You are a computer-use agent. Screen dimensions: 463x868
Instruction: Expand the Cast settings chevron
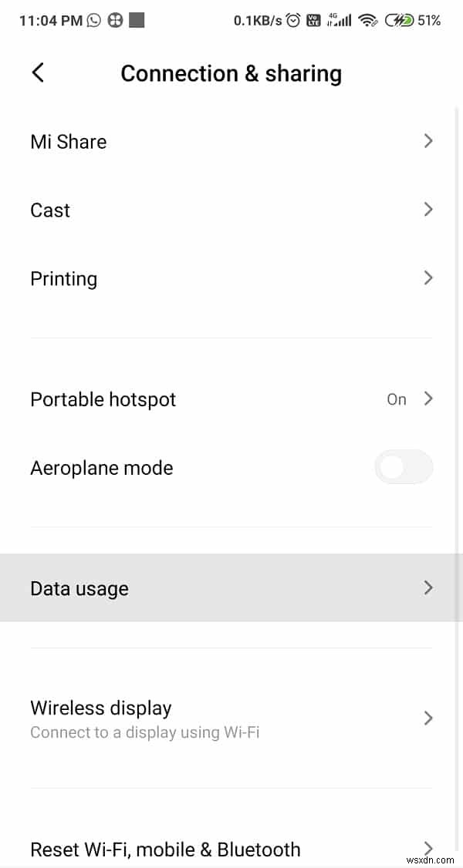coord(428,209)
